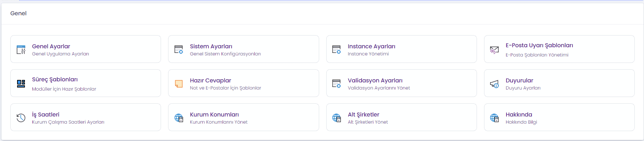The image size is (644, 141).
Task: Click the Süreç Şablonları layout icon
Action: click(21, 84)
